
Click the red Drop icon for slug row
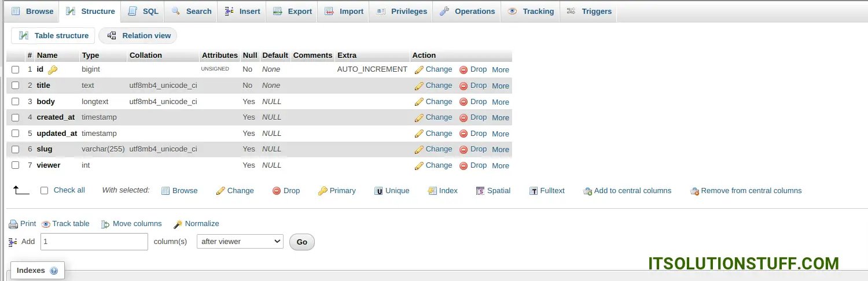point(464,149)
